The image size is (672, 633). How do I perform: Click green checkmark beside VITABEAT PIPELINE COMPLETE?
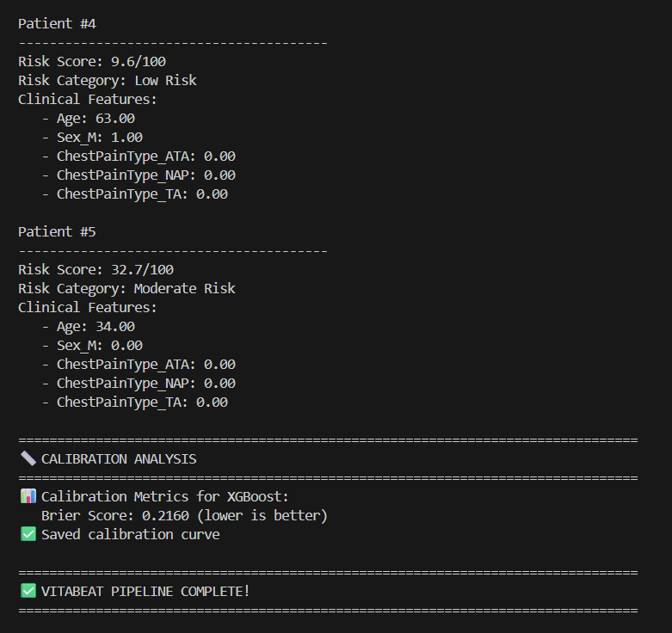(28, 592)
